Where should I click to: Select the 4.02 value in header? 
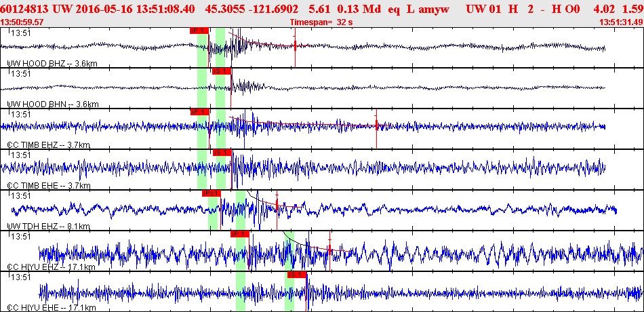click(x=605, y=8)
